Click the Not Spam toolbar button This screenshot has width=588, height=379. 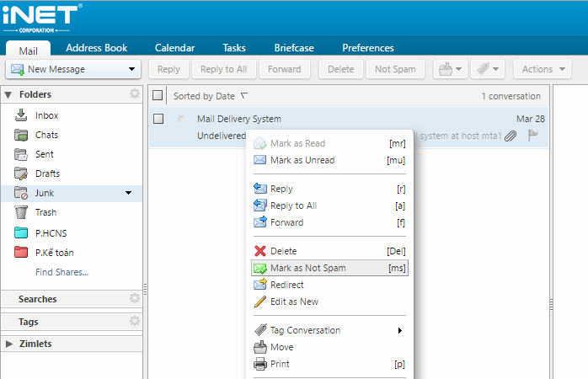(395, 69)
